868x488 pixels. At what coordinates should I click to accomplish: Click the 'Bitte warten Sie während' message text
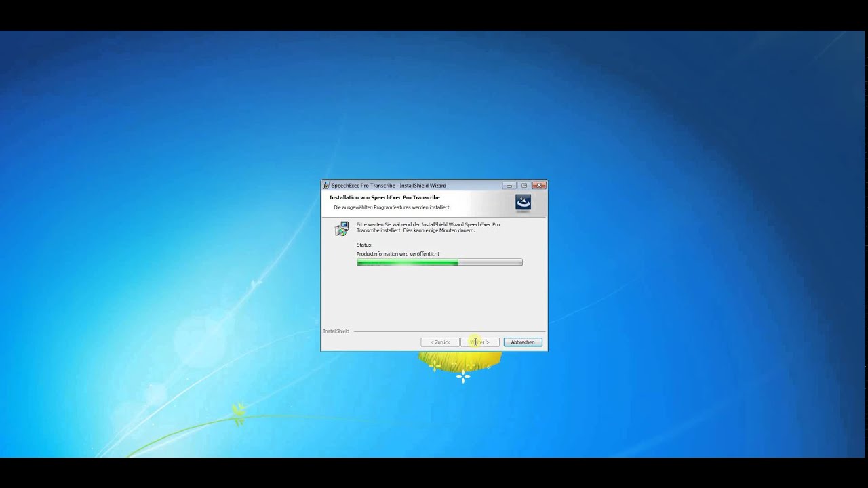coord(429,227)
